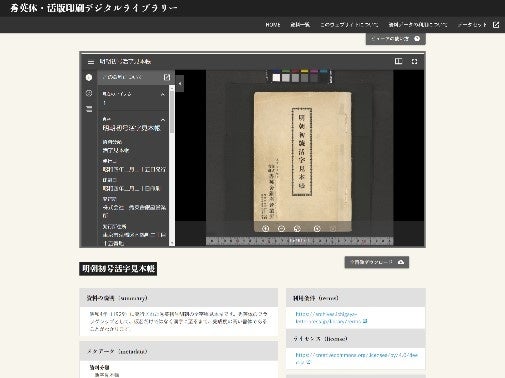Click the window layout view icon in viewer

tap(398, 61)
